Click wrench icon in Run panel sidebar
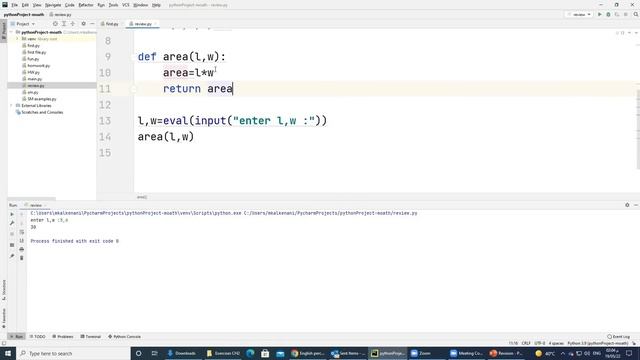The height and width of the screenshot is (360, 640). pyautogui.click(x=12, y=223)
